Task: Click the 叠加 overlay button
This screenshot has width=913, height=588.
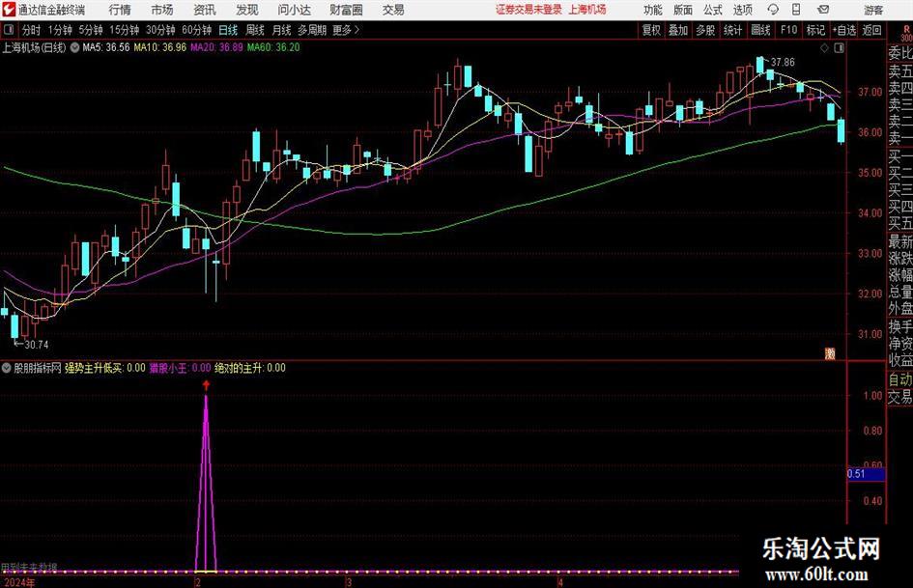Action: click(678, 30)
